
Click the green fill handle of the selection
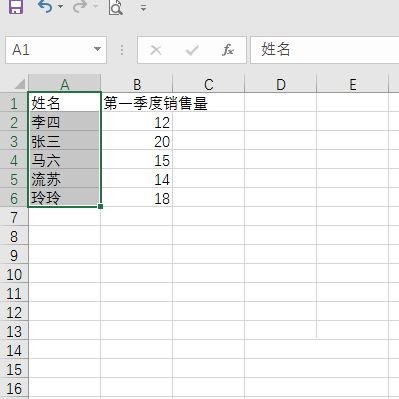pyautogui.click(x=101, y=207)
